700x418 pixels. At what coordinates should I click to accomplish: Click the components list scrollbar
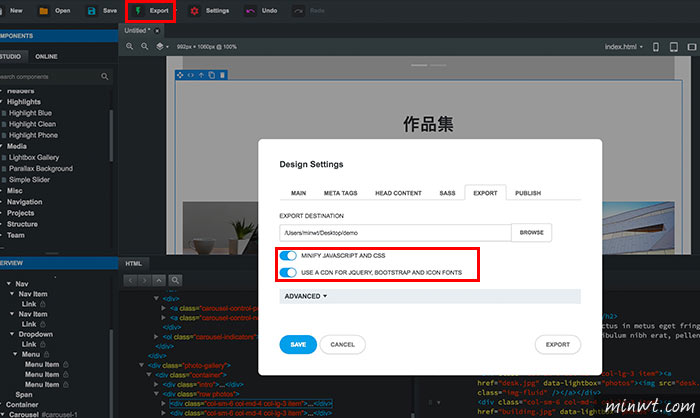click(x=111, y=135)
